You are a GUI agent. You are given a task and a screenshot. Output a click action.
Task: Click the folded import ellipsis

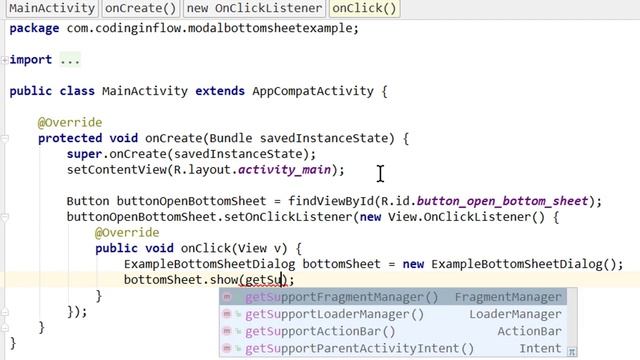pos(70,60)
